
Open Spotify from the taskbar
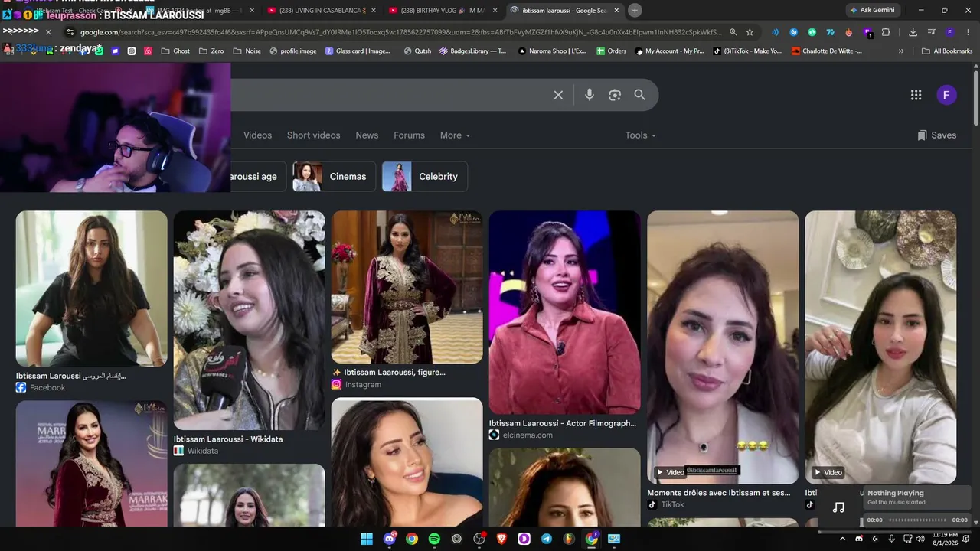click(434, 539)
